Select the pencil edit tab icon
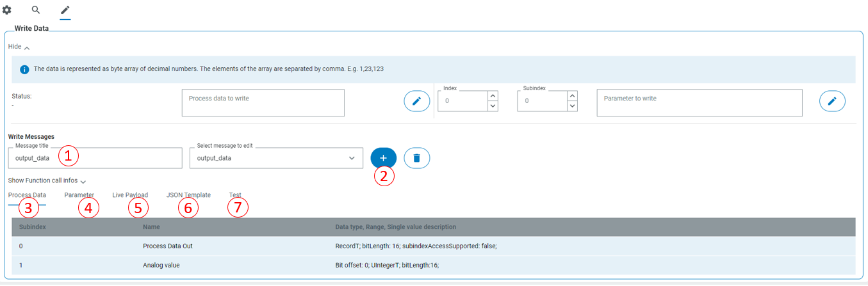The width and height of the screenshot is (868, 286). tap(65, 10)
